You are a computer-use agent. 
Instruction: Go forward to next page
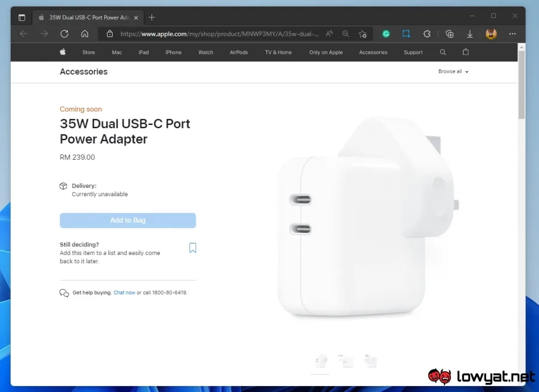coord(44,34)
